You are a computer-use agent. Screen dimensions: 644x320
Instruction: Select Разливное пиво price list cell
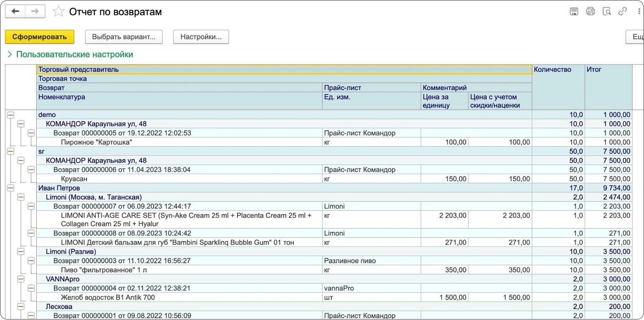[371, 261]
